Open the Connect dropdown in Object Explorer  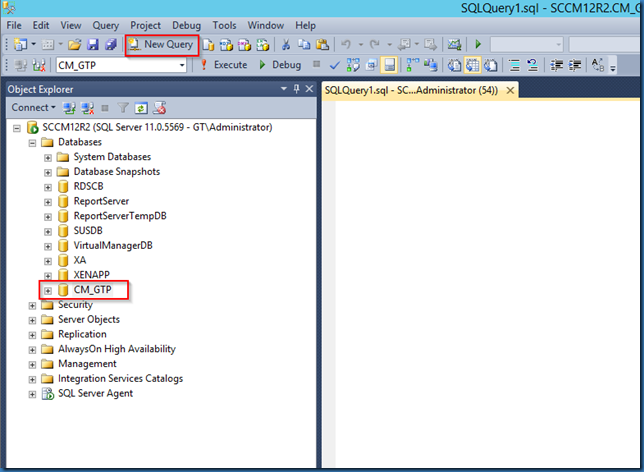click(x=33, y=108)
